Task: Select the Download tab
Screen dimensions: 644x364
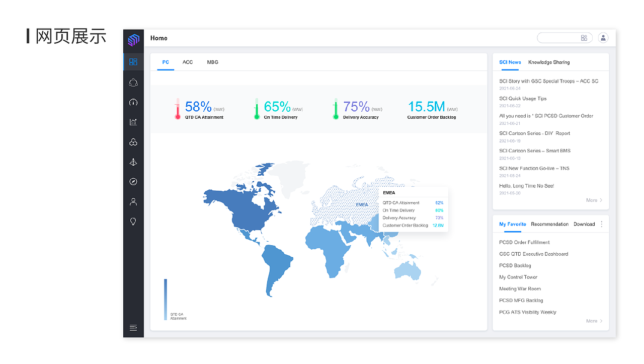Action: [584, 224]
